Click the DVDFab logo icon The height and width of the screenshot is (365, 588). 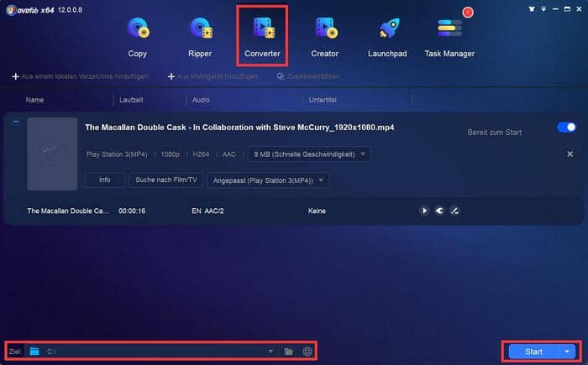pyautogui.click(x=11, y=10)
